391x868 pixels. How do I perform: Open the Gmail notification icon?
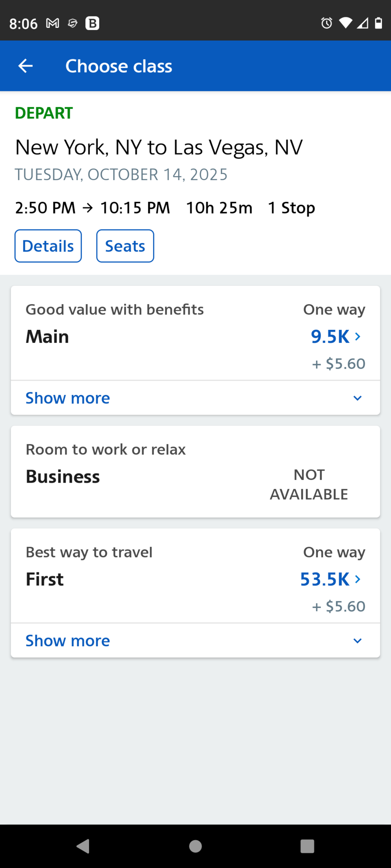pyautogui.click(x=53, y=23)
